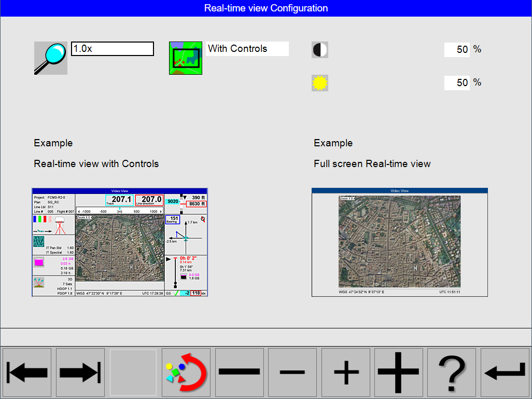Screen dimensions: 532x399
Task: Click the small plus fine-increase icon
Action: click(345, 372)
